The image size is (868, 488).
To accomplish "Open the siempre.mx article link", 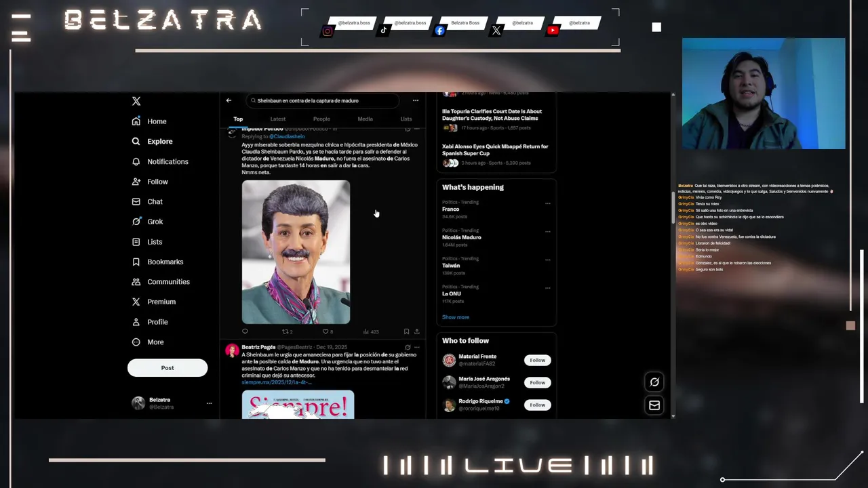I will pos(277,382).
